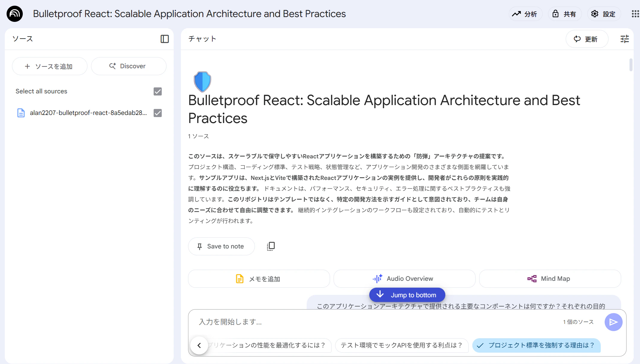
Task: Click the blue shield notebook emoji
Action: point(202,81)
